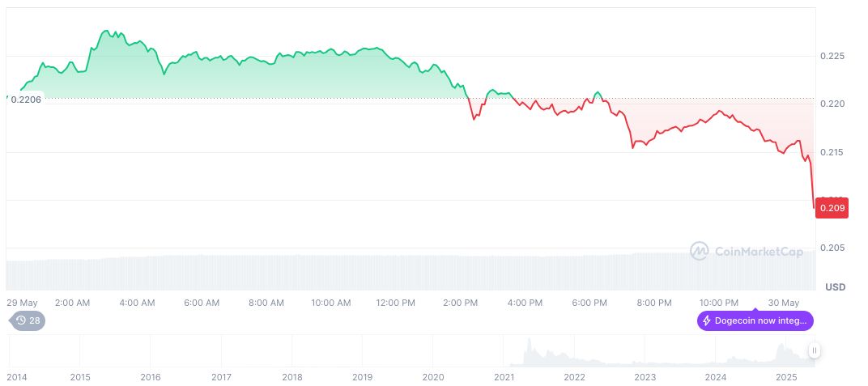Jump to 2018 on the year timeline

pos(292,377)
